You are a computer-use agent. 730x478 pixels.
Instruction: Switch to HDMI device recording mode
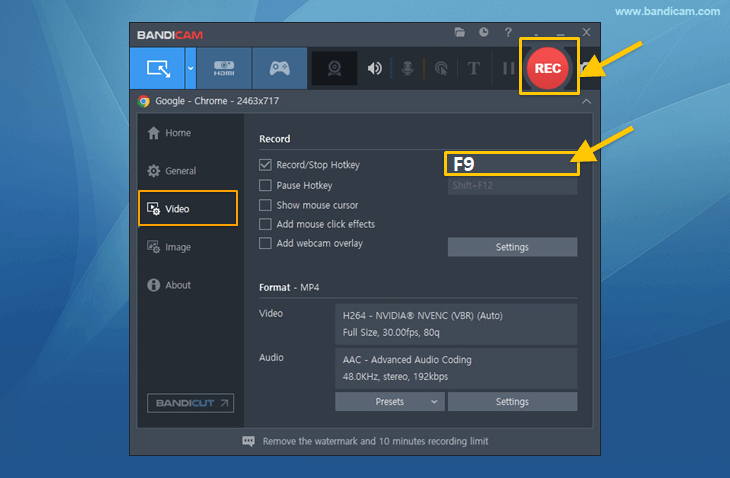[x=224, y=68]
